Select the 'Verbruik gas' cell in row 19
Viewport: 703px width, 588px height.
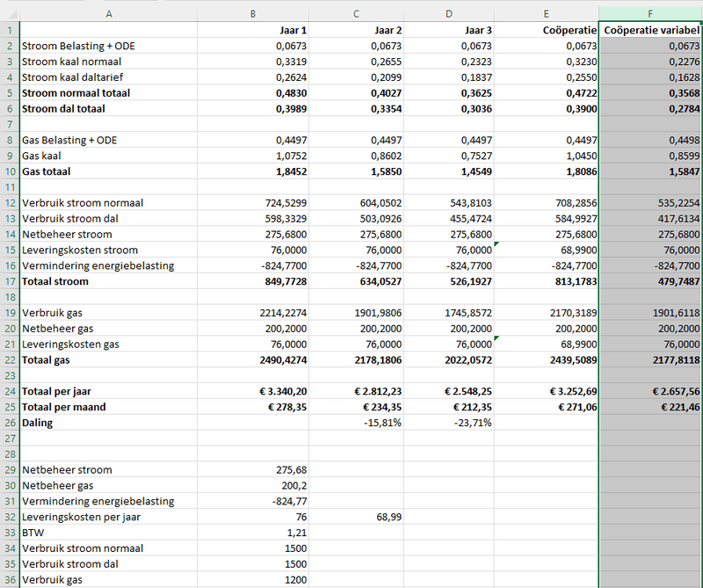pyautogui.click(x=108, y=313)
